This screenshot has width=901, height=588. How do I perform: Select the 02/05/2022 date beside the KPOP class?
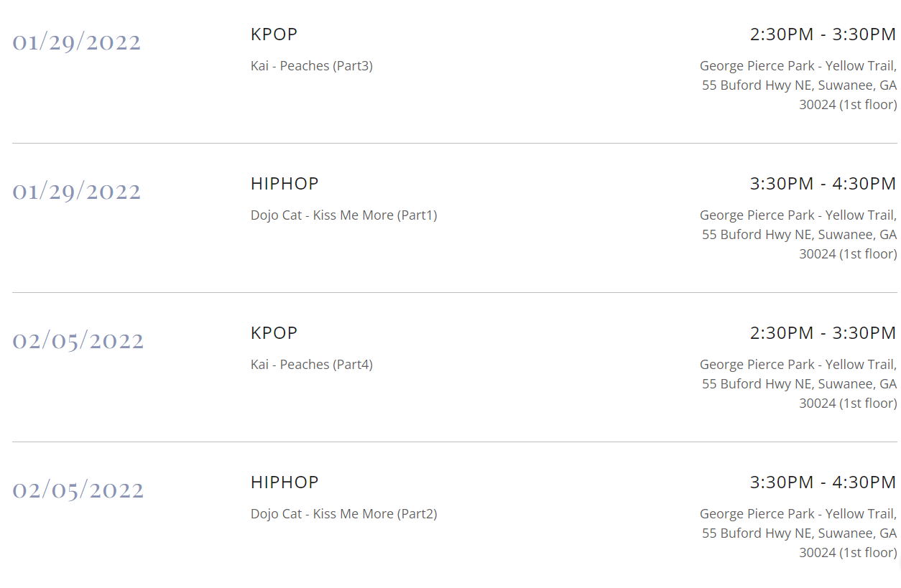(x=78, y=342)
